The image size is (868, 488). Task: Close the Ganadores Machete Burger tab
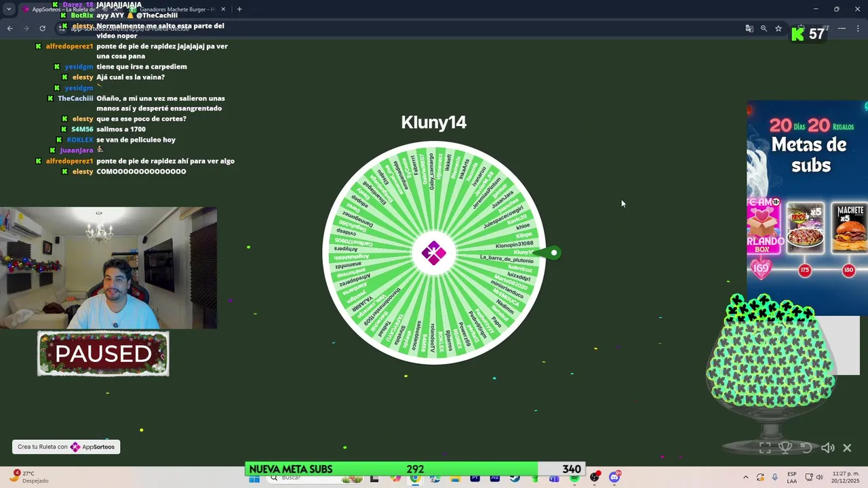(x=223, y=9)
